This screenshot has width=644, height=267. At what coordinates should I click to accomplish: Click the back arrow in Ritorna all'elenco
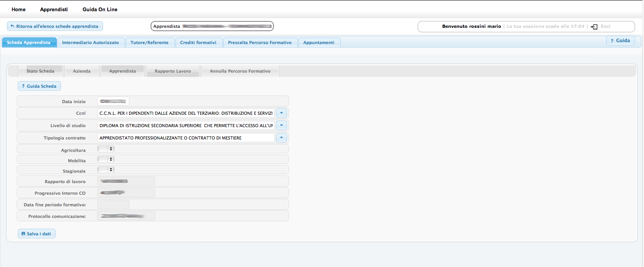click(12, 26)
